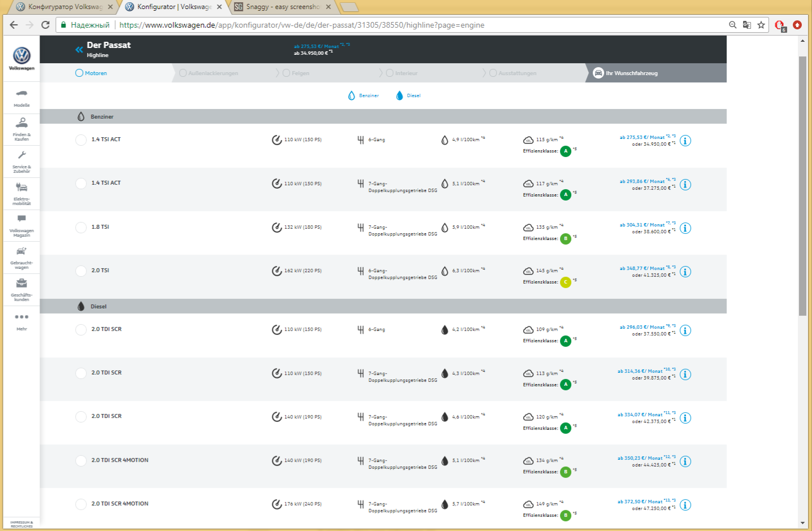The width and height of the screenshot is (812, 531).
Task: Click scrollbar down arrow
Action: (802, 523)
